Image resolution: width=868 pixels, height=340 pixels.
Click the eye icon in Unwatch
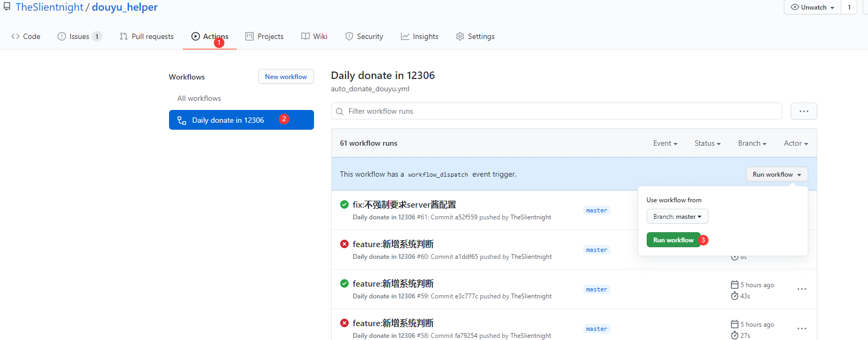tap(795, 7)
